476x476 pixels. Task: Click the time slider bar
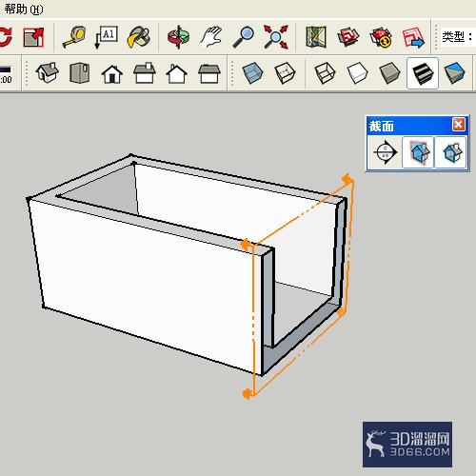(x=6, y=69)
